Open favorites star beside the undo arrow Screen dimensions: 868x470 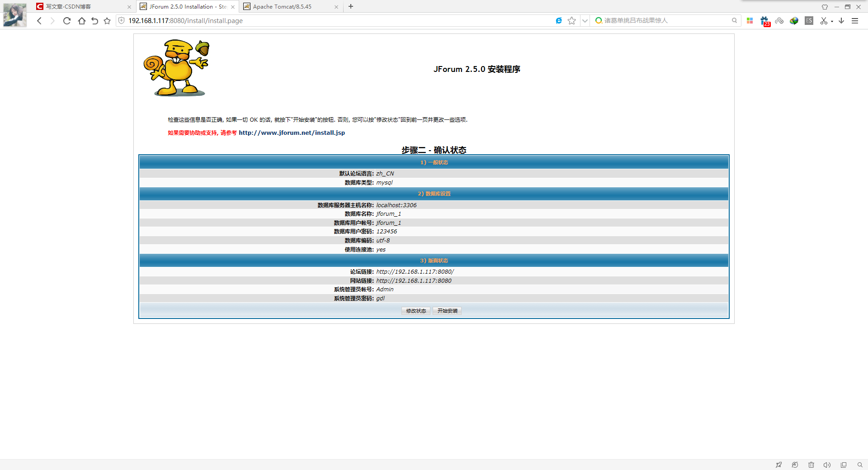(107, 21)
